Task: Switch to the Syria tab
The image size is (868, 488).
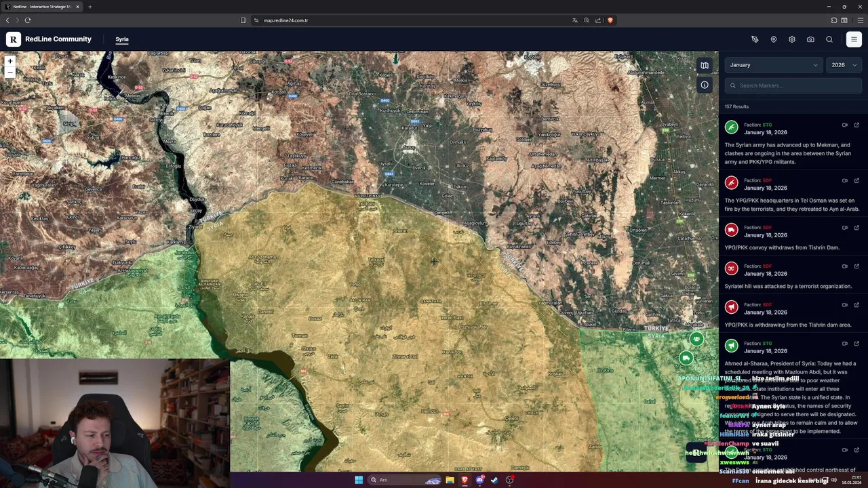Action: 122,39
